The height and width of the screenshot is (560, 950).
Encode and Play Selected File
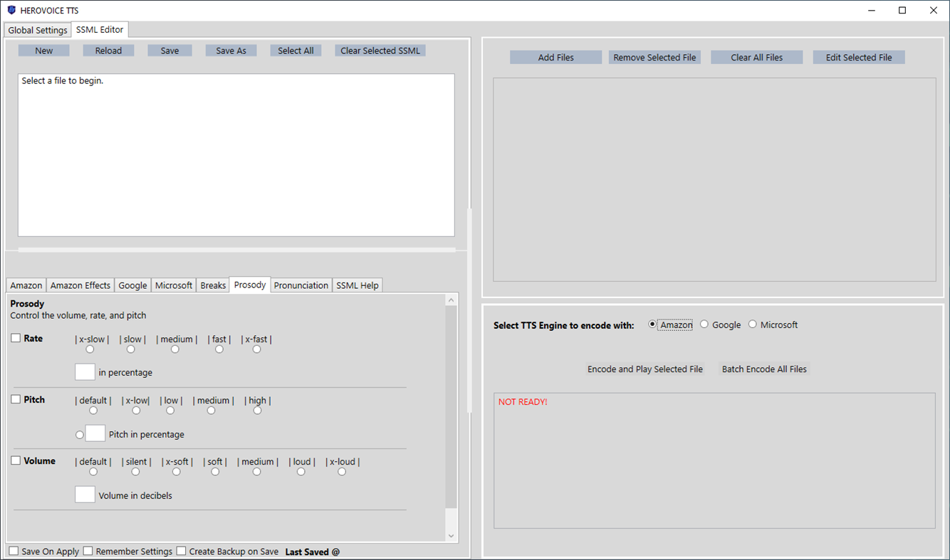[644, 369]
